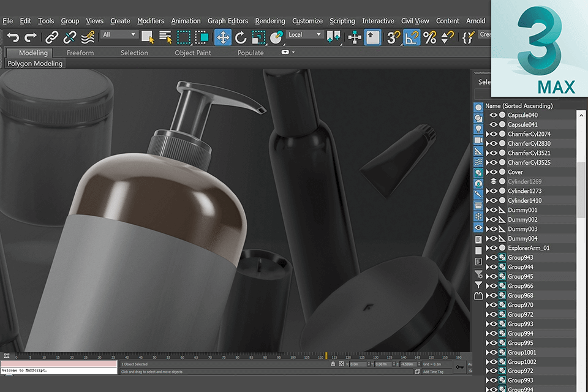Activate the Select and Rotate tool
Viewport: 588px width, 392px height.
coord(241,38)
